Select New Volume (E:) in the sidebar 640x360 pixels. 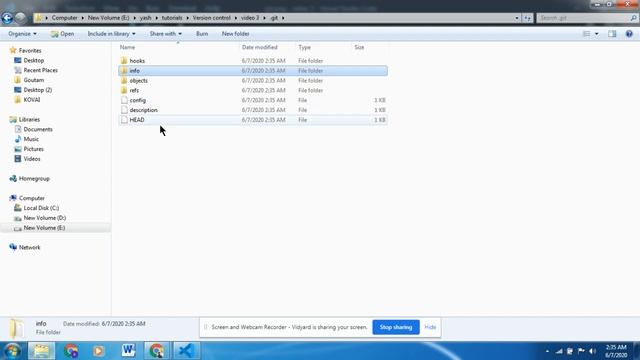point(44,228)
